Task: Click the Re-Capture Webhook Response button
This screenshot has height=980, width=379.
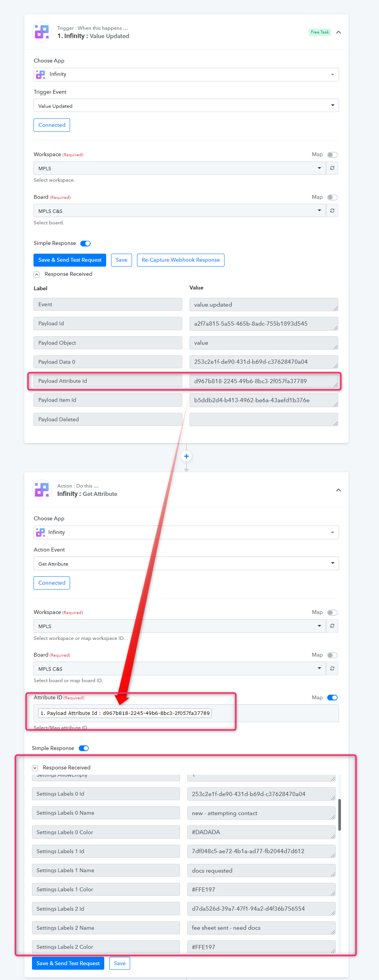Action: (x=180, y=260)
